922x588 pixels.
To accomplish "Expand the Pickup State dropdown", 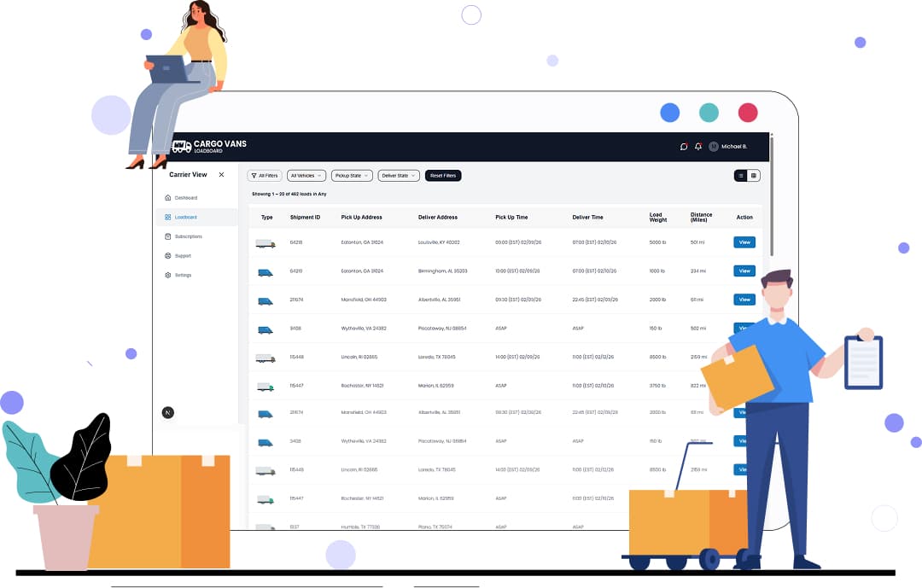I will coord(352,176).
